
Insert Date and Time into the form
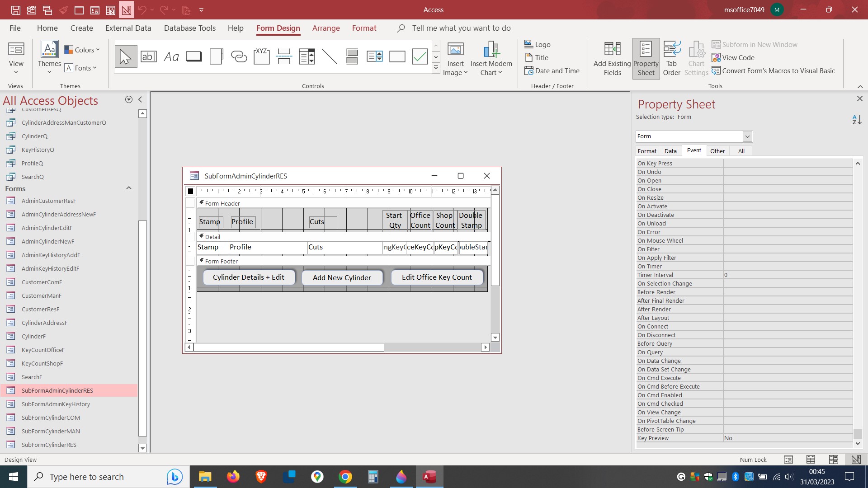(552, 70)
